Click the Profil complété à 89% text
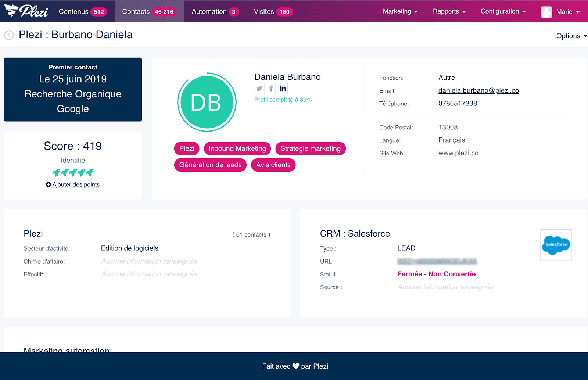588x380 pixels. pos(283,100)
